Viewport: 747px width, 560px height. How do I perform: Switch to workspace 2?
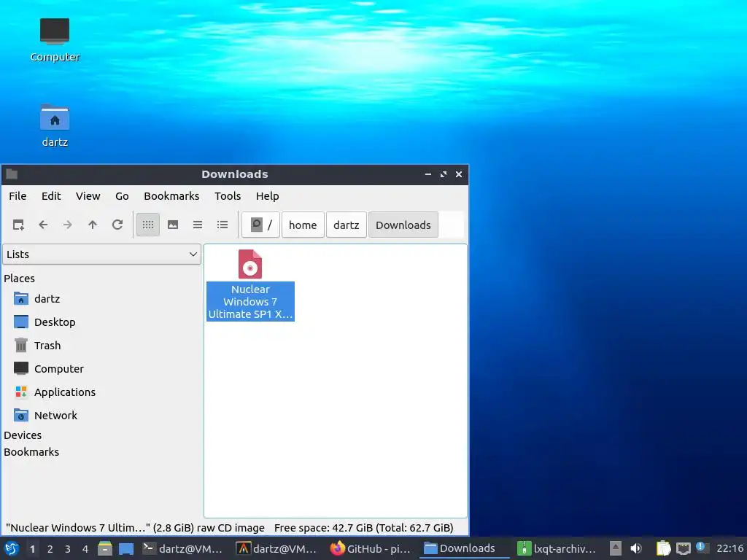click(x=50, y=549)
